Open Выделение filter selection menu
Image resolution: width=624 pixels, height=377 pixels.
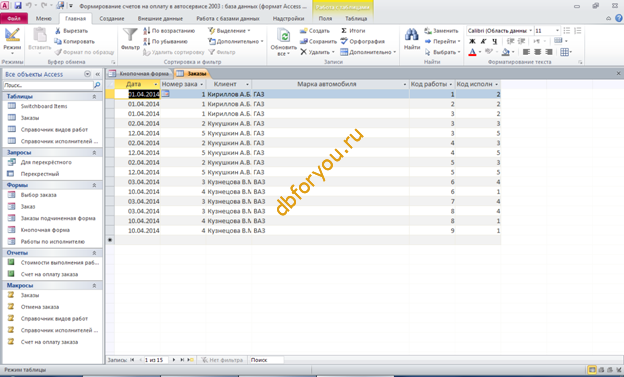coord(230,31)
